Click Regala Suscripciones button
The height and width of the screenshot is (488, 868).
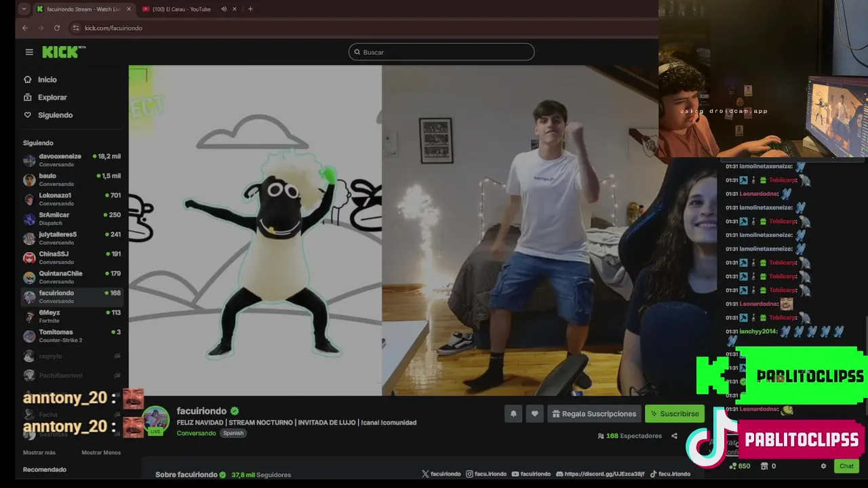point(594,413)
